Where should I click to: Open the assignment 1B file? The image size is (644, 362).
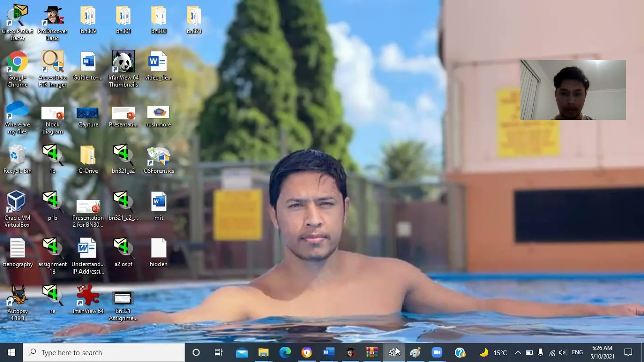52,256
